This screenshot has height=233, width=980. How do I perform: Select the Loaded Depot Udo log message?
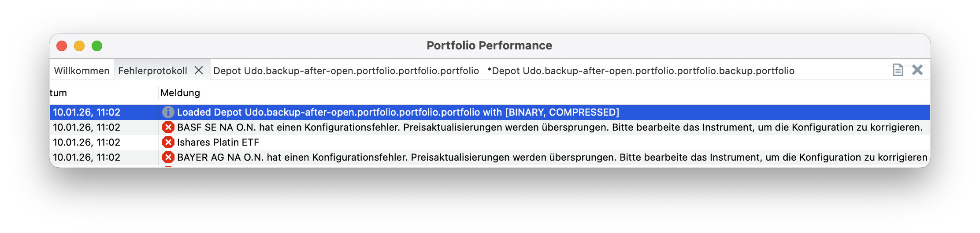[398, 112]
